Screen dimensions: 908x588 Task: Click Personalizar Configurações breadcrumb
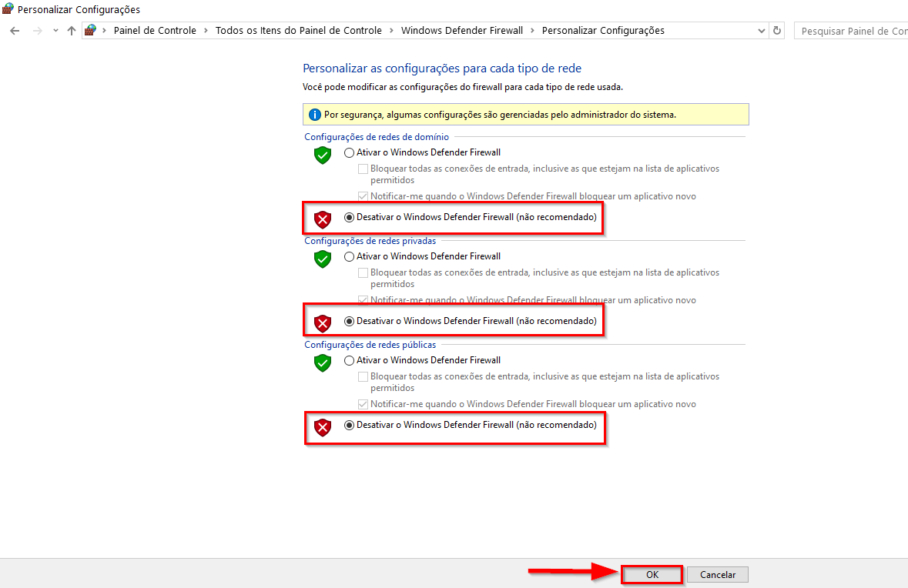point(603,31)
